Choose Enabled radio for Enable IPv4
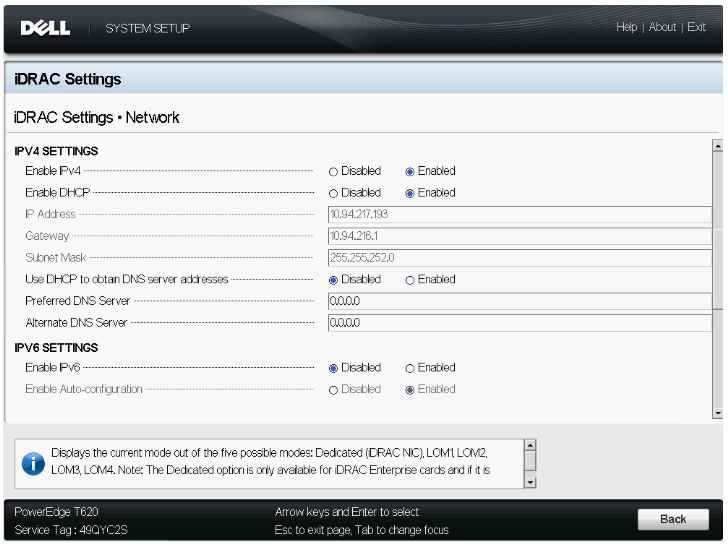Viewport: 728px width, 547px height. pyautogui.click(x=410, y=172)
